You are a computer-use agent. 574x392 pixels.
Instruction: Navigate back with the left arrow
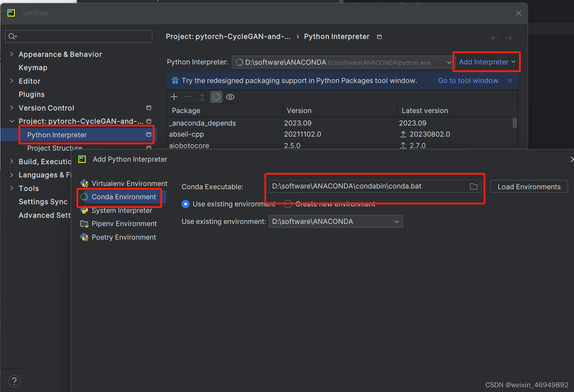[495, 38]
